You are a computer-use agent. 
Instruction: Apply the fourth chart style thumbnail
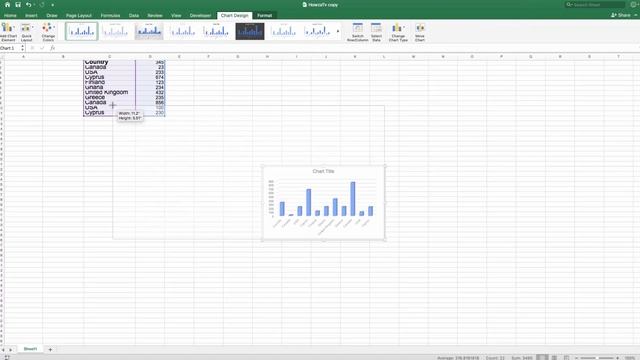[x=182, y=31]
